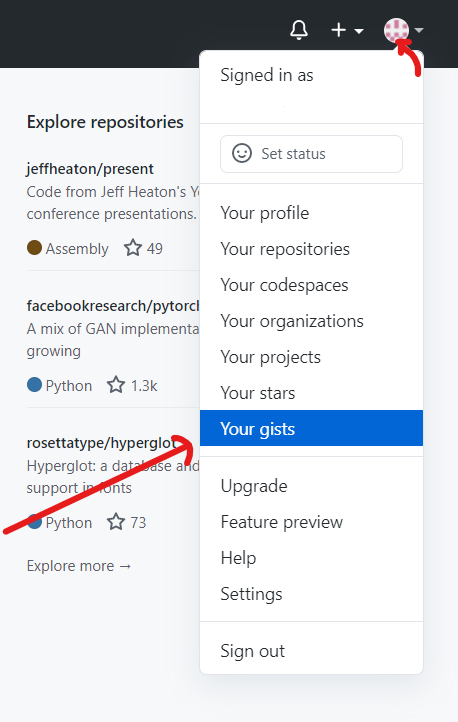Open the notifications bell icon
Image resolution: width=458 pixels, height=722 pixels.
pos(299,30)
